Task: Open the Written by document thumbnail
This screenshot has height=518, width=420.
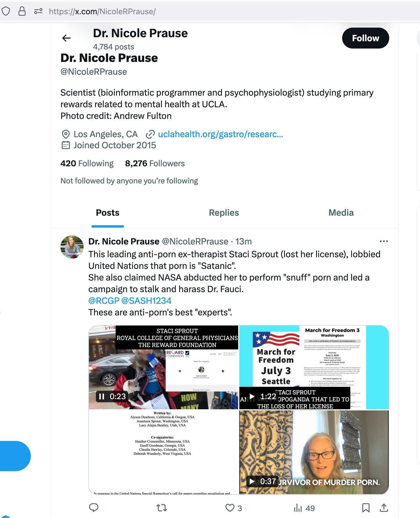Action: coord(164,452)
